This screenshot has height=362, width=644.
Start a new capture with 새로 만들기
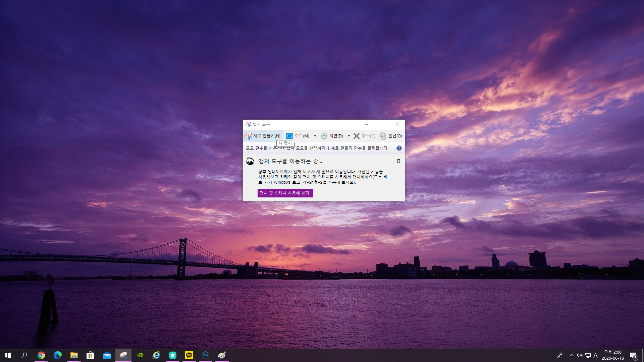pos(263,136)
